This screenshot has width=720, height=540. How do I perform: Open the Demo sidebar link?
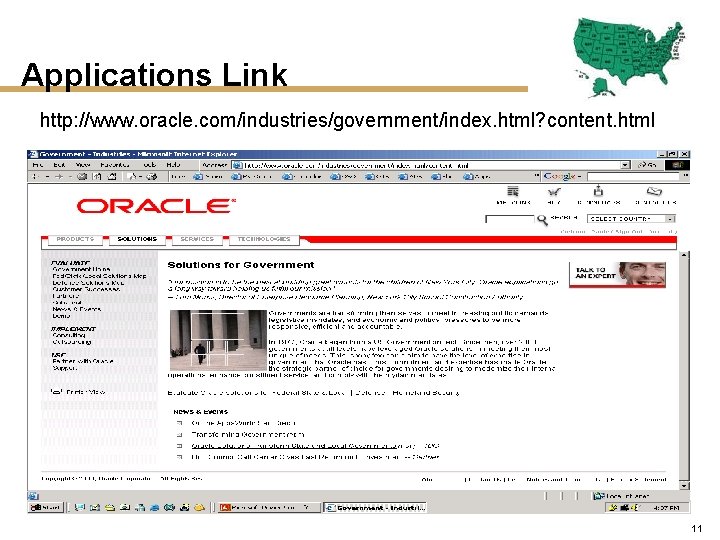pyautogui.click(x=61, y=316)
